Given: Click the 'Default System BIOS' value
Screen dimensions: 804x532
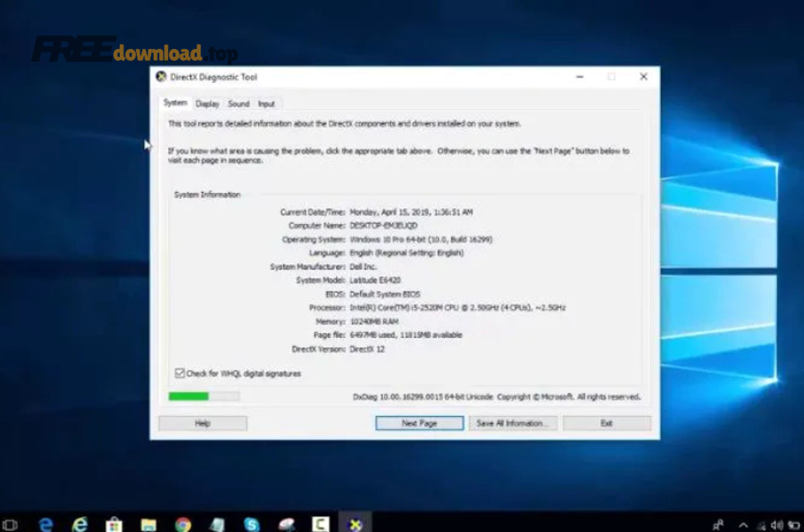Looking at the screenshot, I should tap(384, 295).
